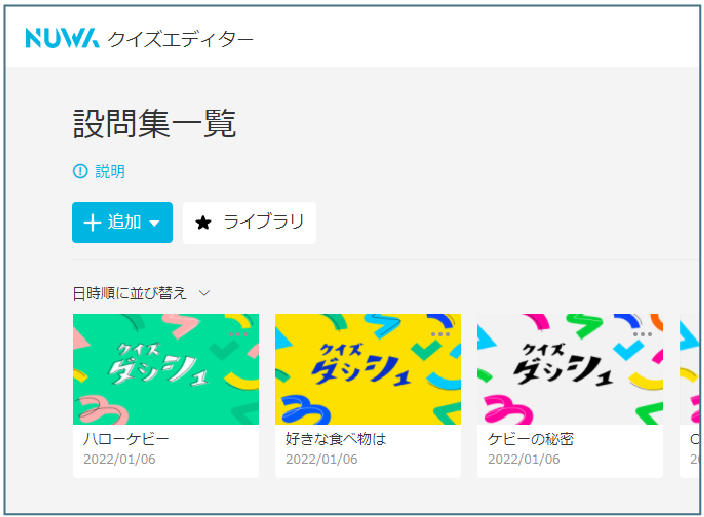Open the green ハローケビー quiz thumbnail
Viewport: 704px width, 517px height.
tap(166, 369)
